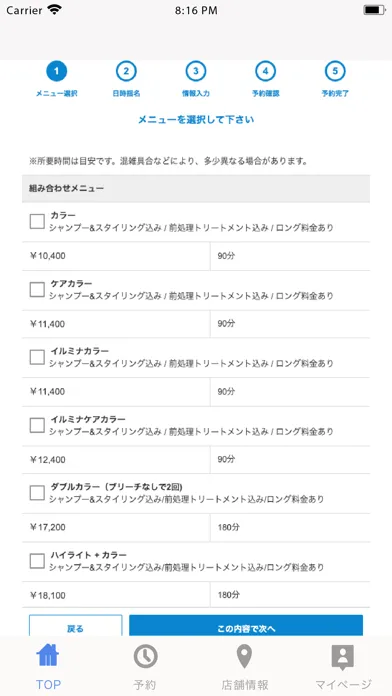Check the ダブルカラー checkbox

[x=37, y=493]
